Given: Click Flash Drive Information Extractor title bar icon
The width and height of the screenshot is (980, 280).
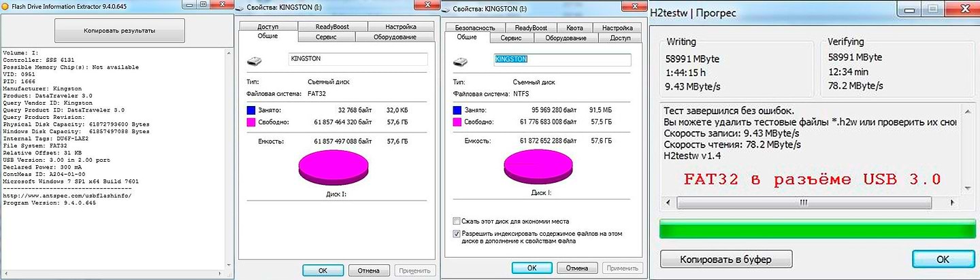Looking at the screenshot, I should [x=6, y=7].
